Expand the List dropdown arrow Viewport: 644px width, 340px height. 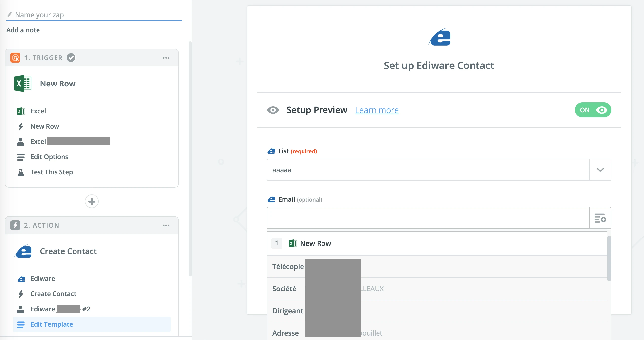pos(600,170)
